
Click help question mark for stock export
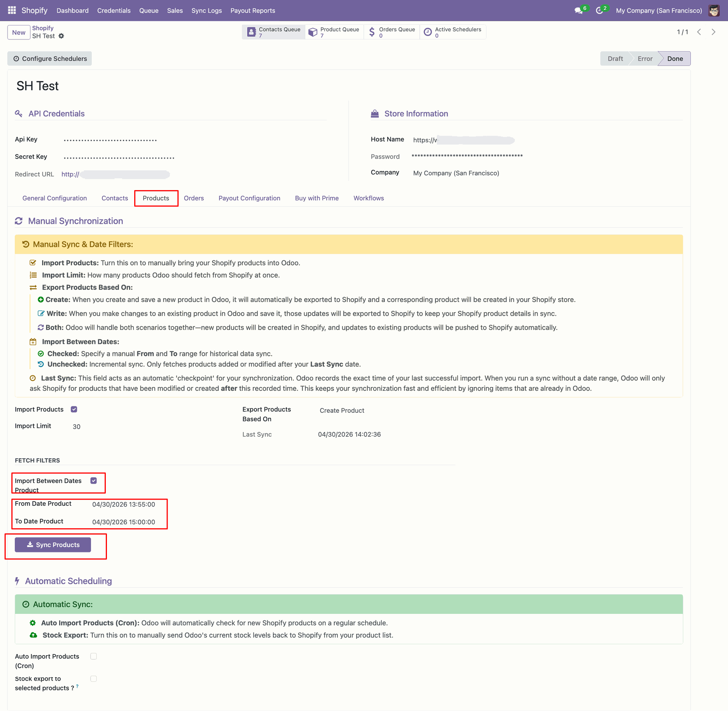click(x=77, y=686)
